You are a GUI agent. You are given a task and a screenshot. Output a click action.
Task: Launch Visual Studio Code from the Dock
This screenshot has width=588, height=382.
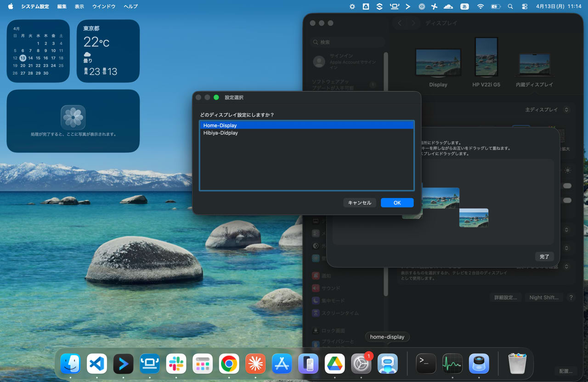coord(97,364)
